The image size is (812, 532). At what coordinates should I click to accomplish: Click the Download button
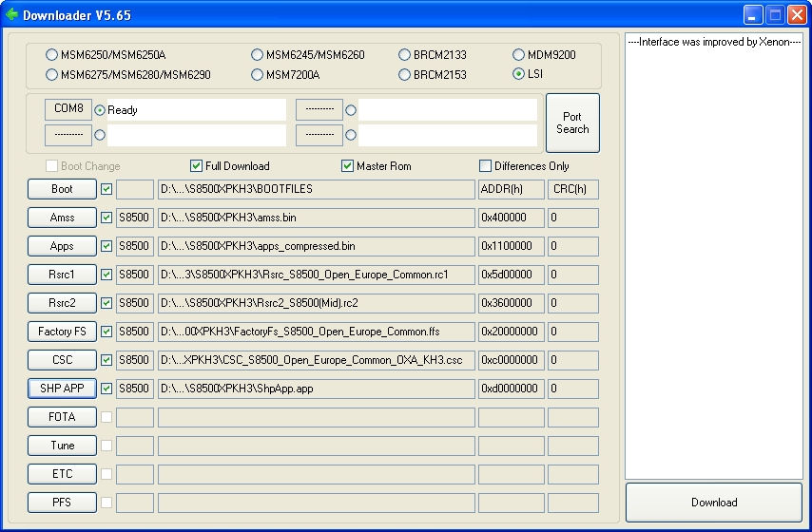coord(714,503)
